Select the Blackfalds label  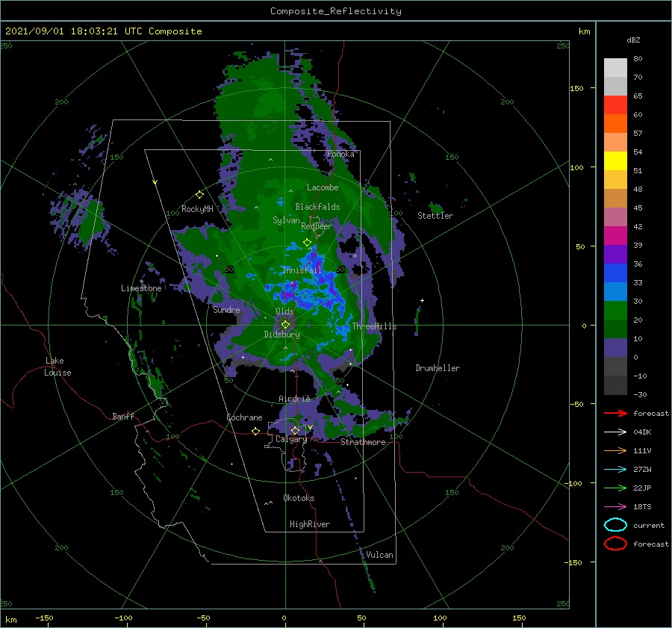click(317, 207)
